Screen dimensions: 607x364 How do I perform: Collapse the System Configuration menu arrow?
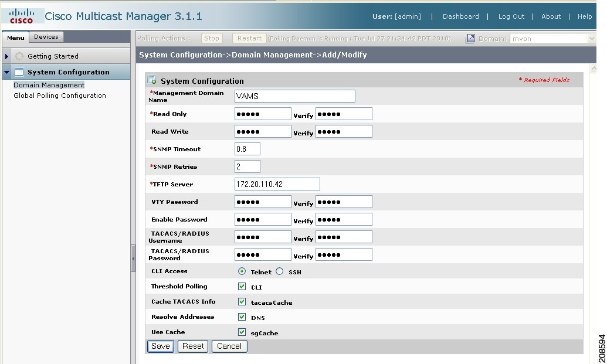pos(6,72)
